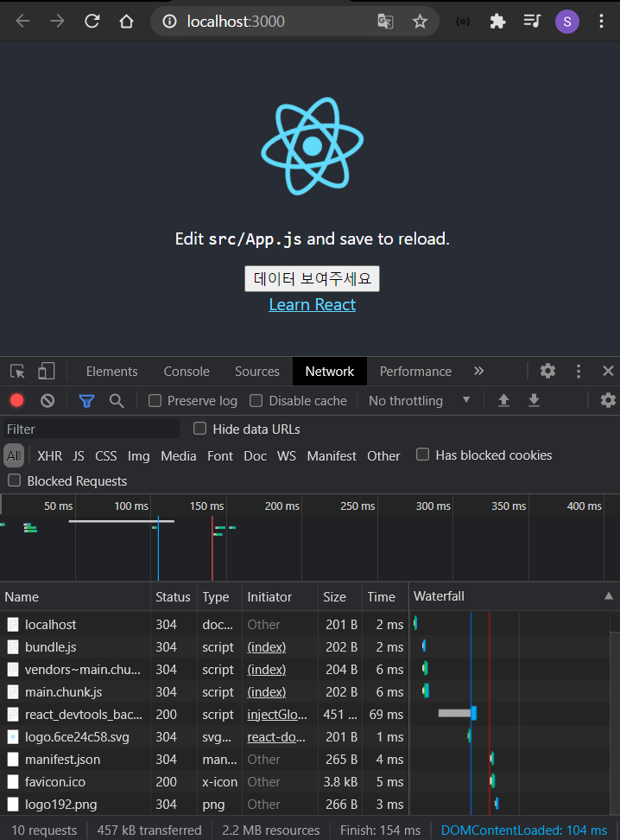Screen dimensions: 620x840
Task: Go back to the previous page
Action: click(23, 22)
